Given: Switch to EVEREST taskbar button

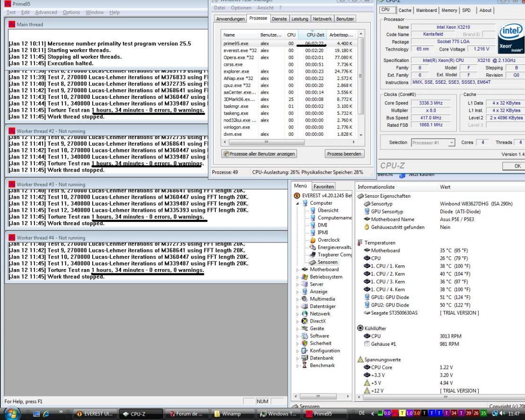Looking at the screenshot, I should [96, 414].
